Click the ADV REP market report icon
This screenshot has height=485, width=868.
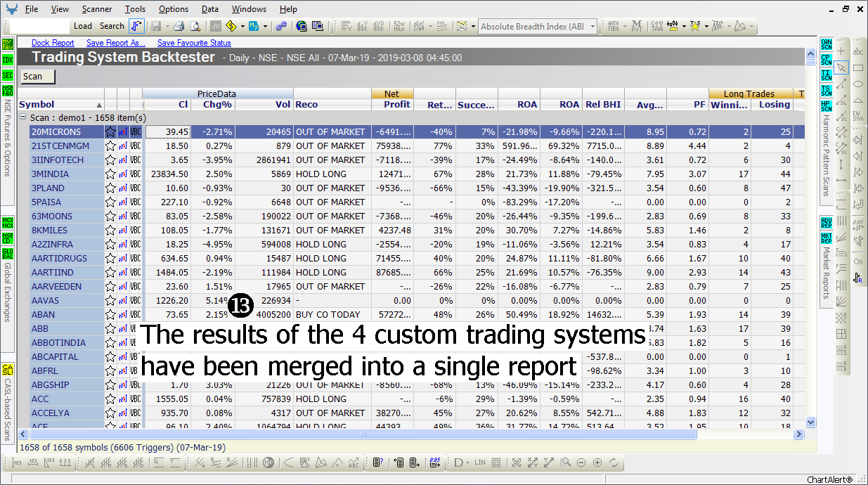827,223
